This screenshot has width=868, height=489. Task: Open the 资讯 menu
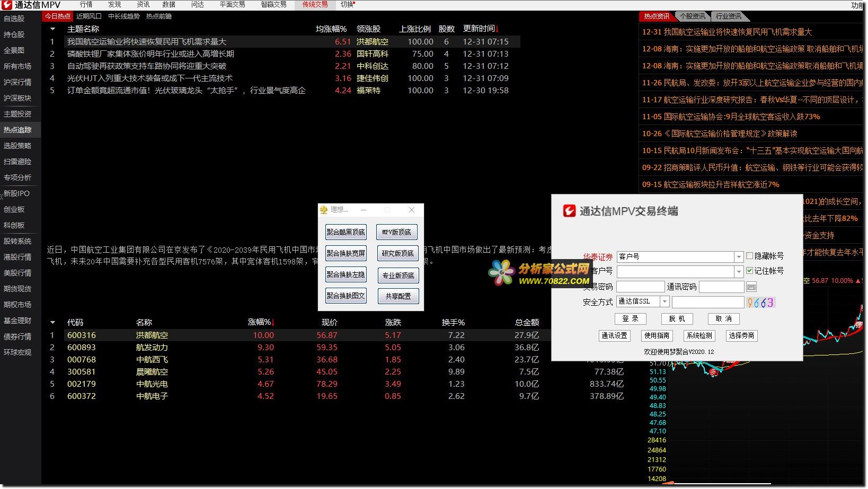pyautogui.click(x=143, y=4)
